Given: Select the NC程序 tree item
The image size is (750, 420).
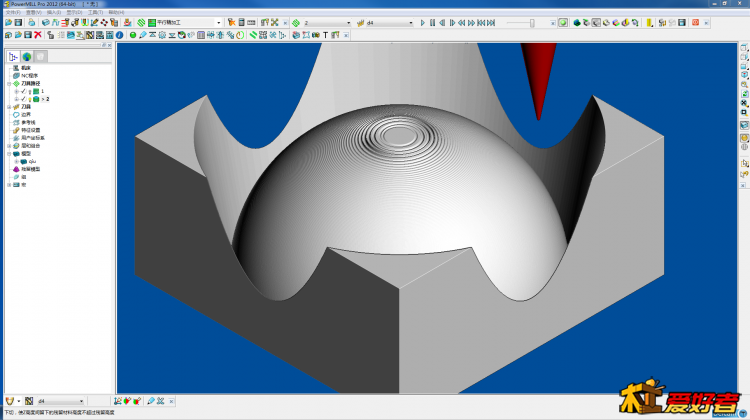Looking at the screenshot, I should [29, 76].
